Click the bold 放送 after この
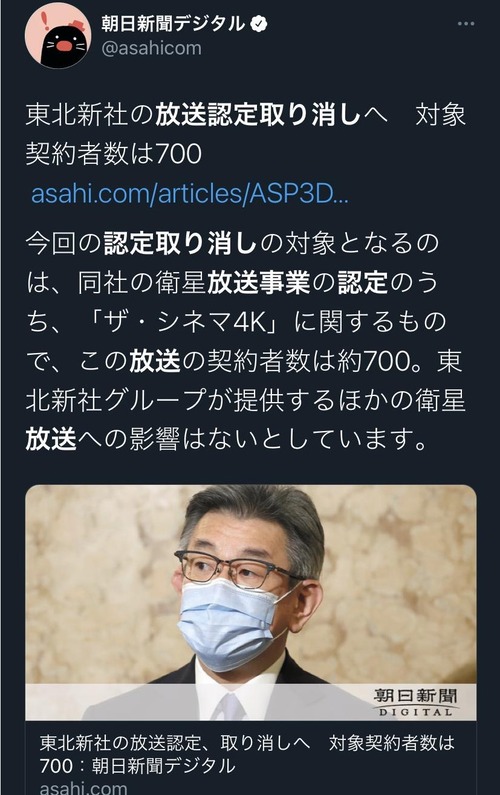This screenshot has width=500, height=795. (x=155, y=361)
